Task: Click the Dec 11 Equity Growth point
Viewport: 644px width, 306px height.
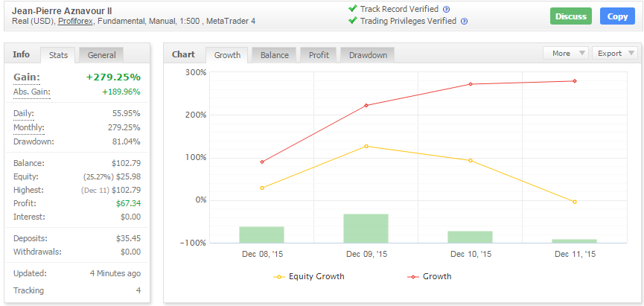Action: tap(575, 202)
